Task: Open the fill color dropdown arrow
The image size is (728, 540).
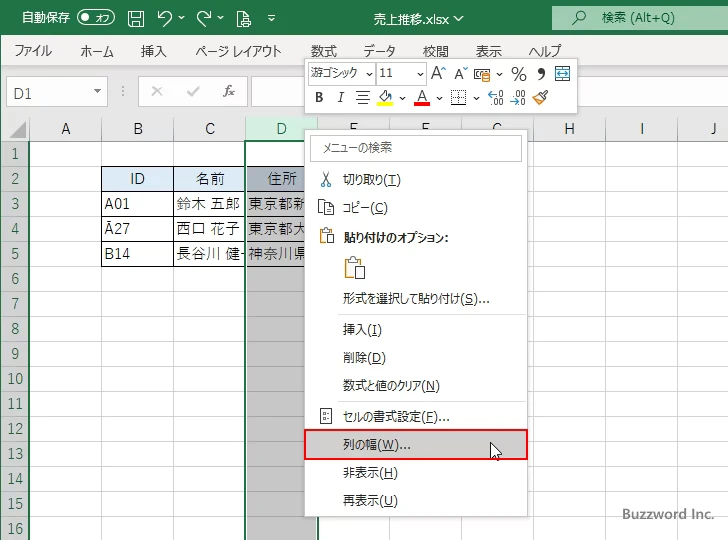Action: coord(402,98)
